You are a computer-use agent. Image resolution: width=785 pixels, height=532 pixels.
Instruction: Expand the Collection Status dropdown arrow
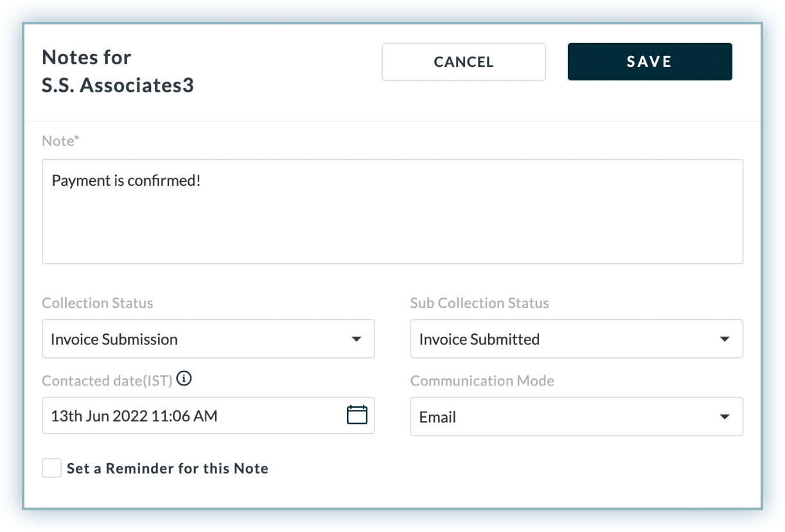(x=356, y=339)
